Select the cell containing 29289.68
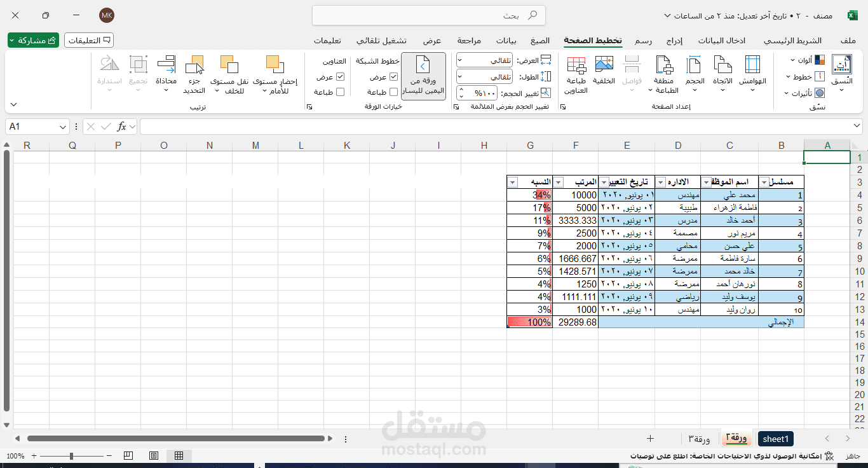Image resolution: width=868 pixels, height=468 pixels. coord(576,322)
